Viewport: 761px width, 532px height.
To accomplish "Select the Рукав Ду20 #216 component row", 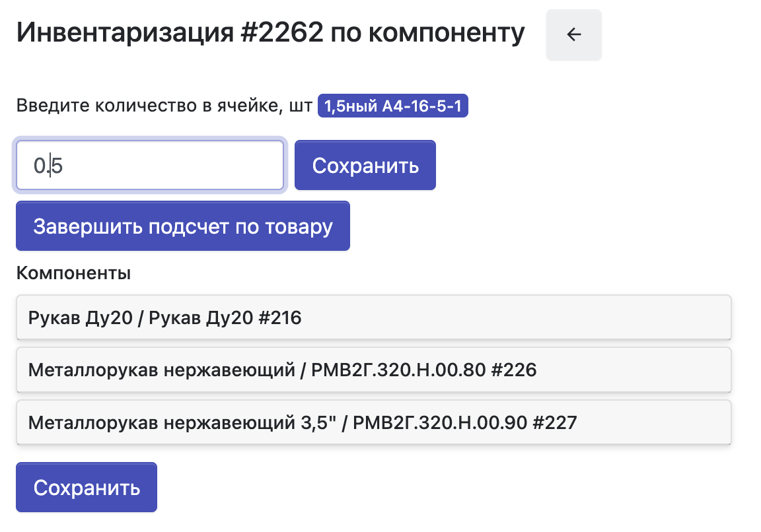I will click(x=373, y=318).
